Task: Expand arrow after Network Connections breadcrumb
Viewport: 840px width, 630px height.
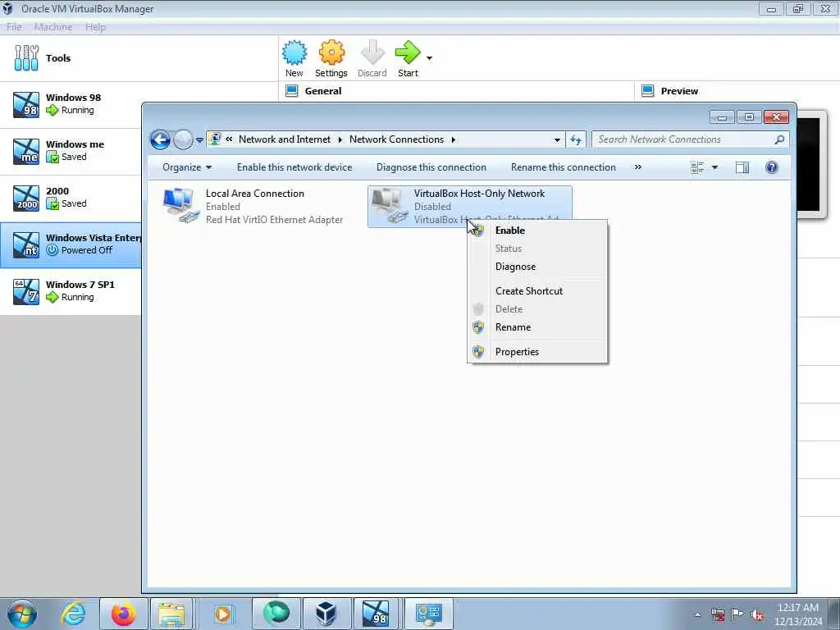Action: [x=453, y=139]
